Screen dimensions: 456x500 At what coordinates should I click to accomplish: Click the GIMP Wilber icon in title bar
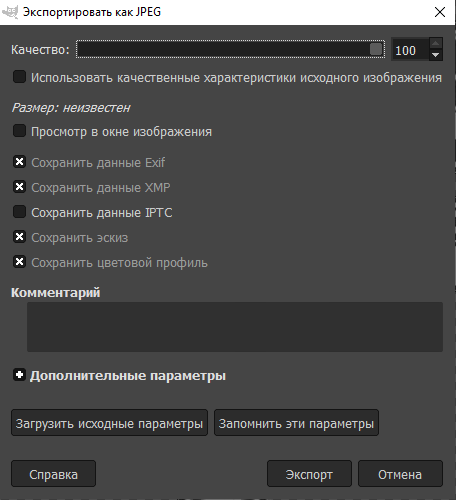click(10, 12)
